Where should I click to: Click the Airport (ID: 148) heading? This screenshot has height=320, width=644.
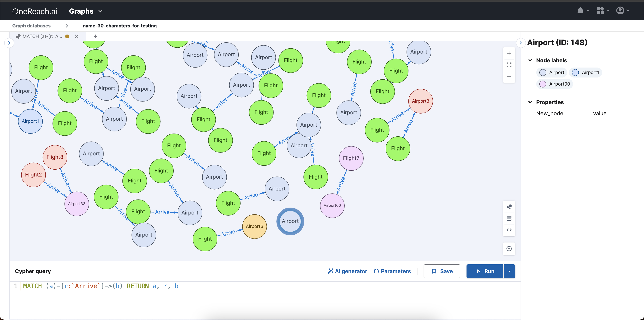[557, 43]
